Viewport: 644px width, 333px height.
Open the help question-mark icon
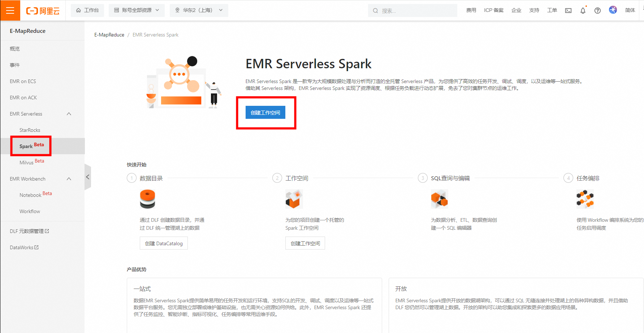[597, 10]
